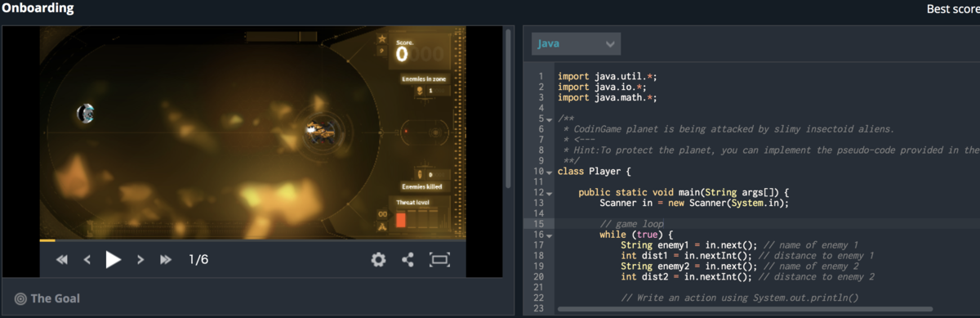The height and width of the screenshot is (318, 980).
Task: Play the game replay
Action: pos(114,260)
